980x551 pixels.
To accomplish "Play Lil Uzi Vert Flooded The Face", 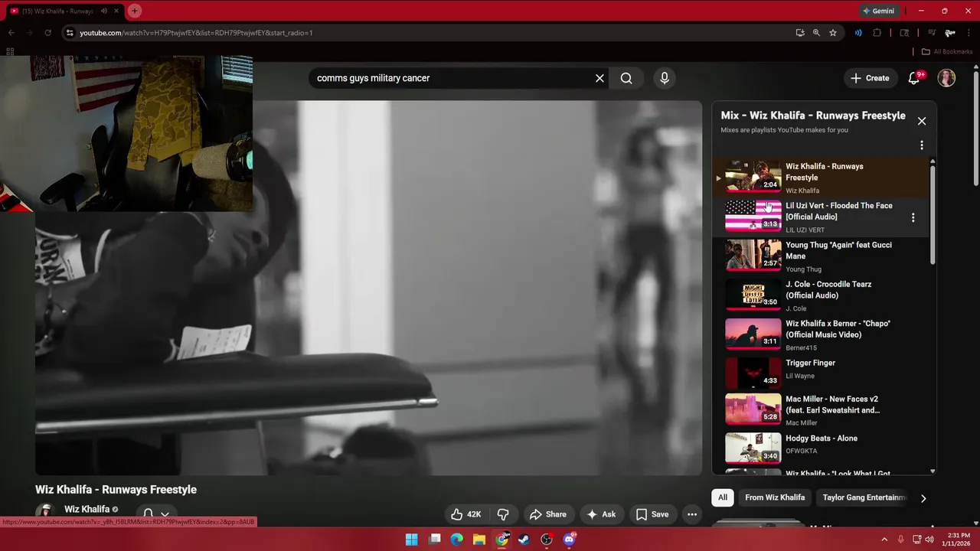I will pos(753,216).
